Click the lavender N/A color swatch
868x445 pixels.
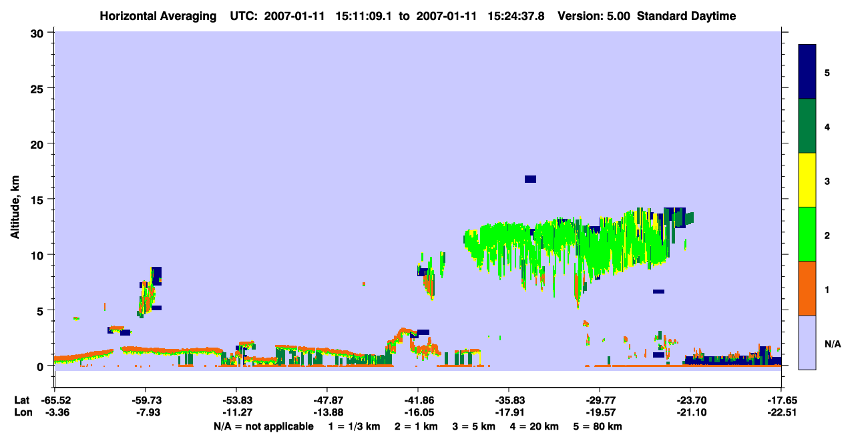click(807, 342)
